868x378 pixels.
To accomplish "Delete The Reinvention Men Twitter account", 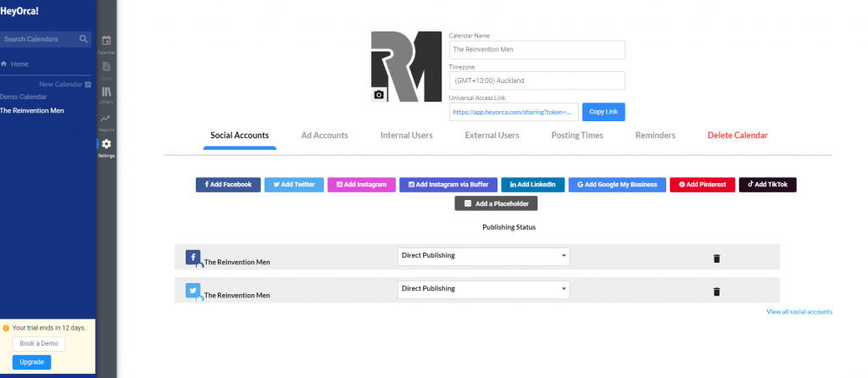I will (716, 292).
